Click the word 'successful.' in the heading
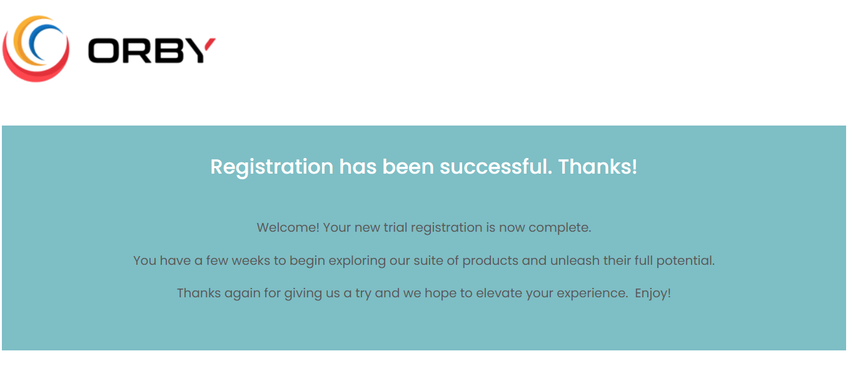Viewport: 868px width, 376px height. click(x=497, y=167)
